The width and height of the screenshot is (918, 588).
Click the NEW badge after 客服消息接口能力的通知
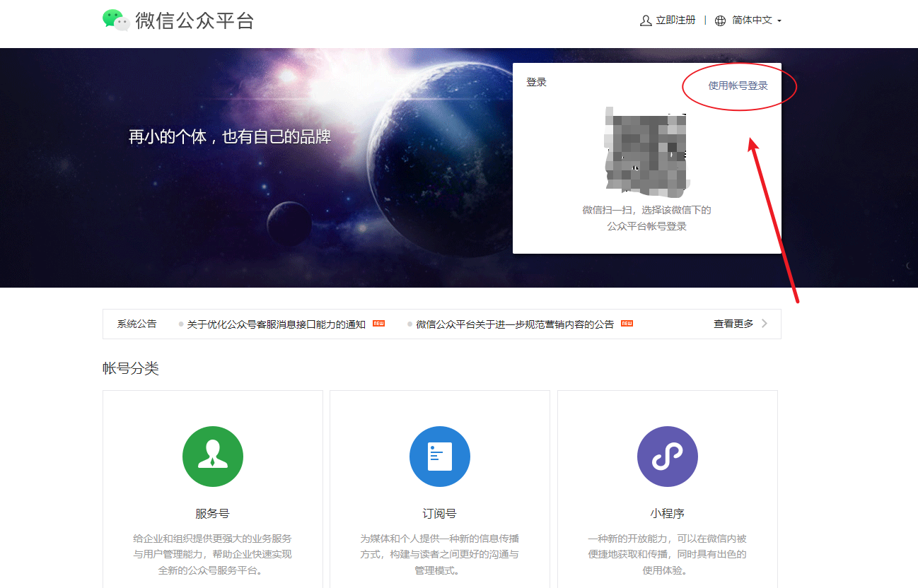378,324
